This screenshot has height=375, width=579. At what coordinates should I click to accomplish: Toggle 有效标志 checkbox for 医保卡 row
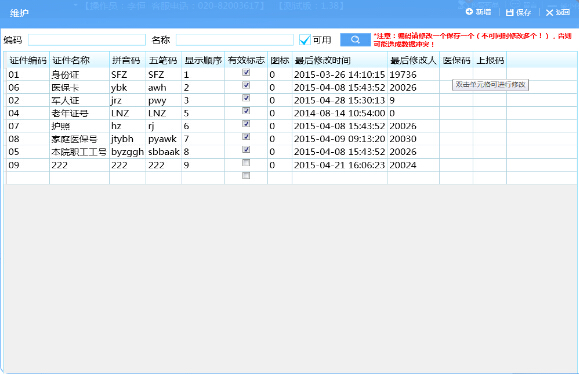point(246,85)
